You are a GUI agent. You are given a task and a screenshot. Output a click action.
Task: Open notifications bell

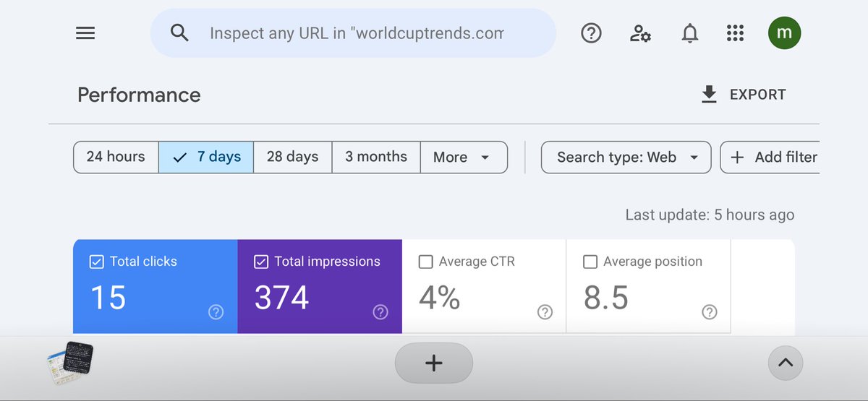coord(690,33)
